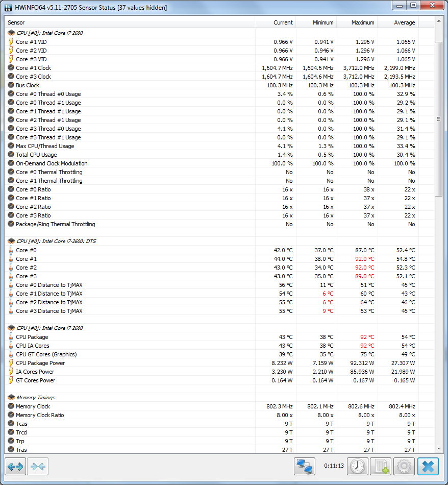Open the network remote monitoring icon
The width and height of the screenshot is (448, 485).
click(305, 466)
